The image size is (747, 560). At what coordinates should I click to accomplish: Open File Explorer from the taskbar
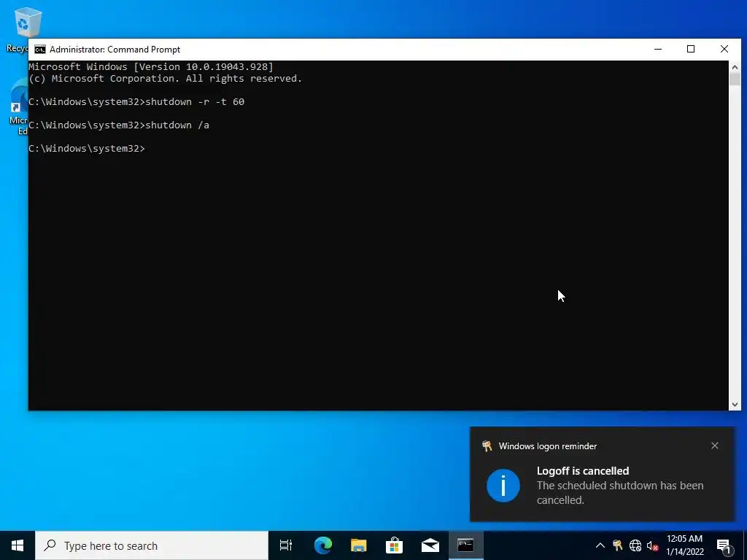coord(359,545)
